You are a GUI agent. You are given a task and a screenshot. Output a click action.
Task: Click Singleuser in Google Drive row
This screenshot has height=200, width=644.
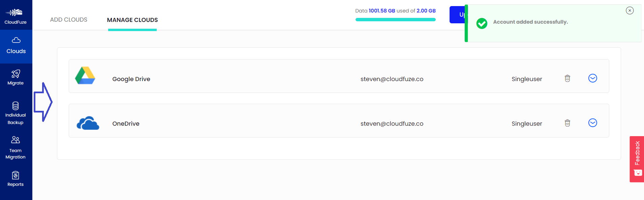tap(527, 79)
